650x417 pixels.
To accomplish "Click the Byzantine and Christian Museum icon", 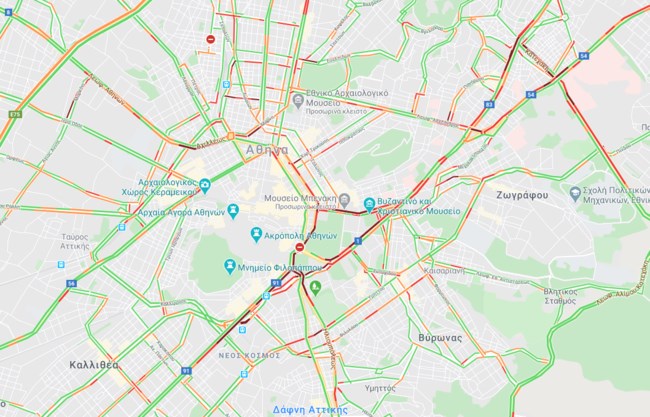I will point(369,204).
